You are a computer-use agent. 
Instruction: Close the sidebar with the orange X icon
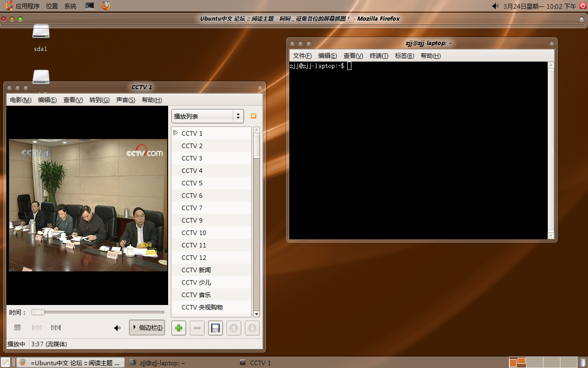click(253, 116)
